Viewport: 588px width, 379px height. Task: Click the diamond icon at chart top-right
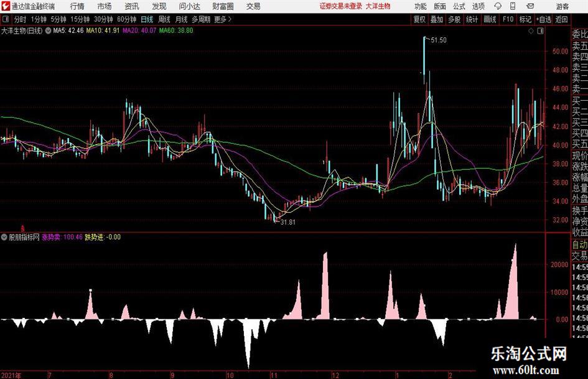click(531, 31)
